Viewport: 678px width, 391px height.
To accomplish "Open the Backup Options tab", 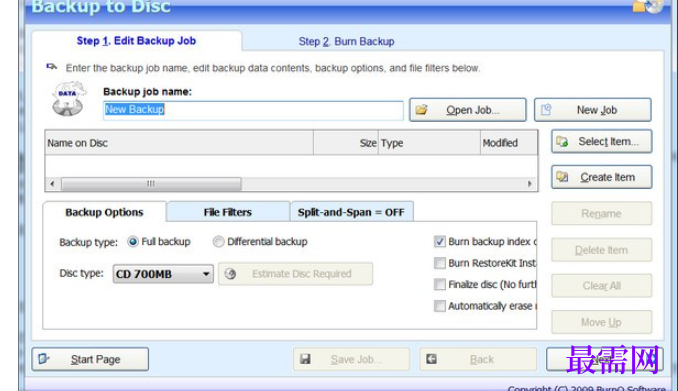I will coord(104,212).
